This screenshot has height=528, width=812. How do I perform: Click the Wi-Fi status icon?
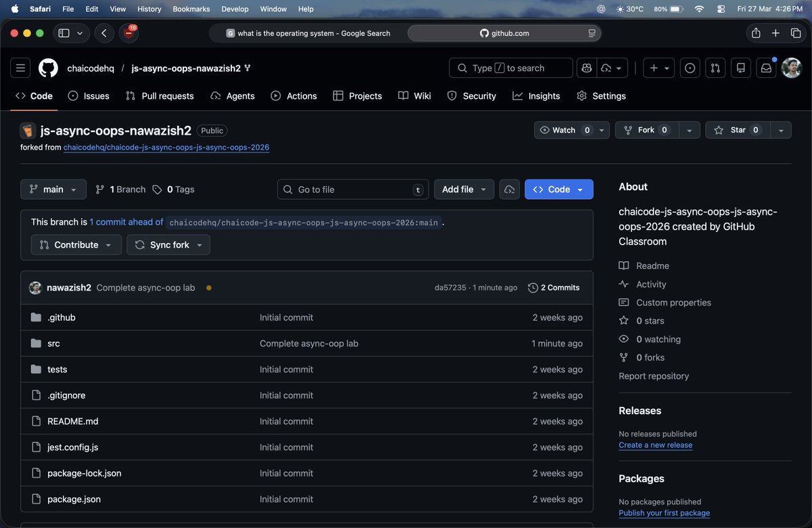[699, 9]
